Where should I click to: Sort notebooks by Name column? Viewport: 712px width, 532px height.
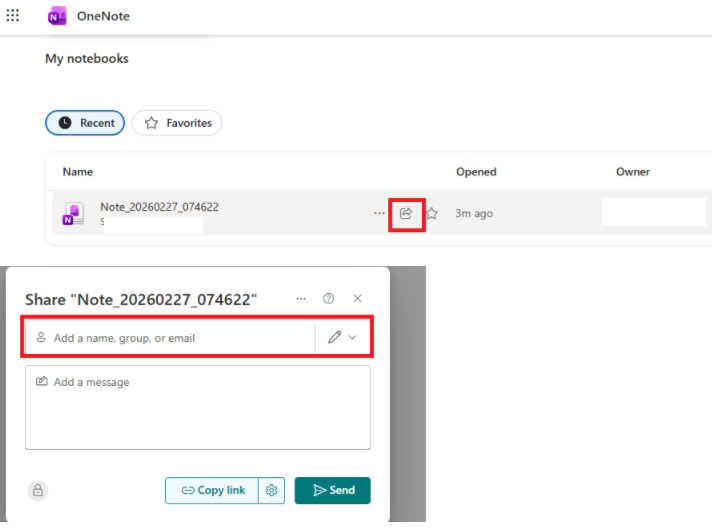pyautogui.click(x=78, y=172)
